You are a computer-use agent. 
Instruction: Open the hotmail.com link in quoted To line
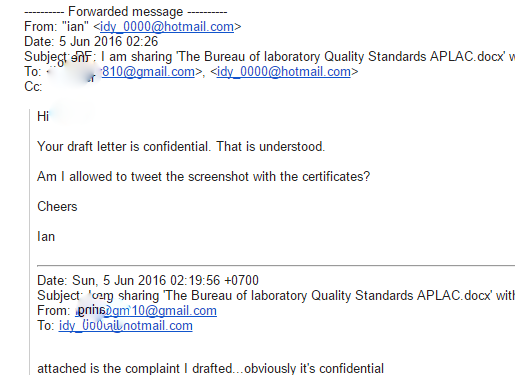click(126, 326)
